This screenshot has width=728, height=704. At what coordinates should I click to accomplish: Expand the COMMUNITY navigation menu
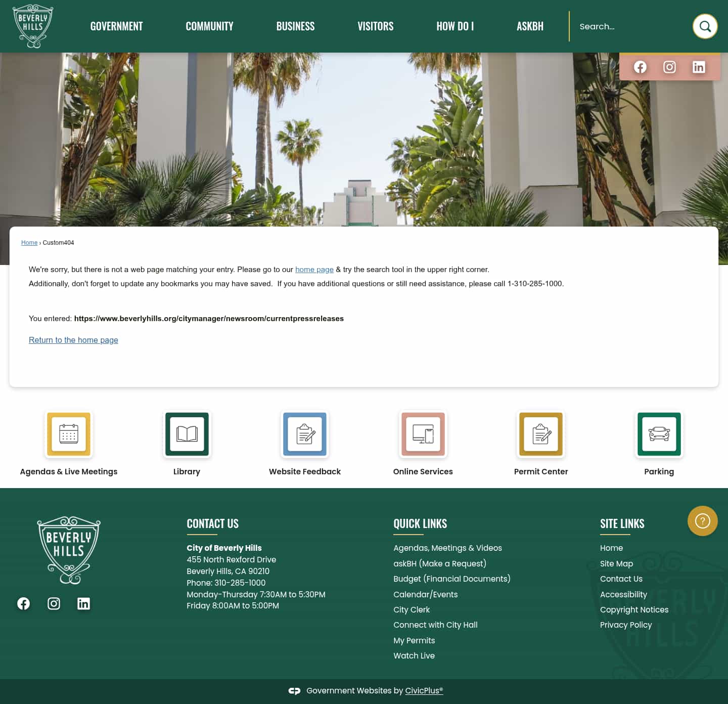(209, 26)
